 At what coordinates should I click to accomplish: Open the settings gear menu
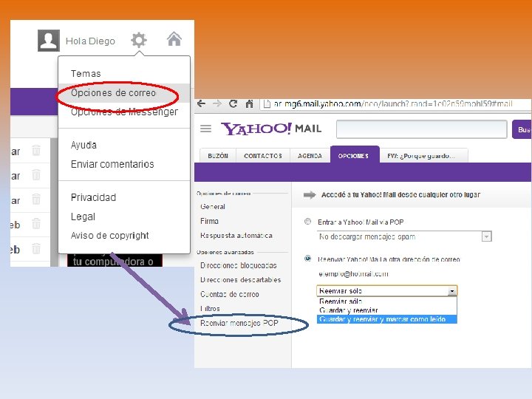(x=139, y=40)
